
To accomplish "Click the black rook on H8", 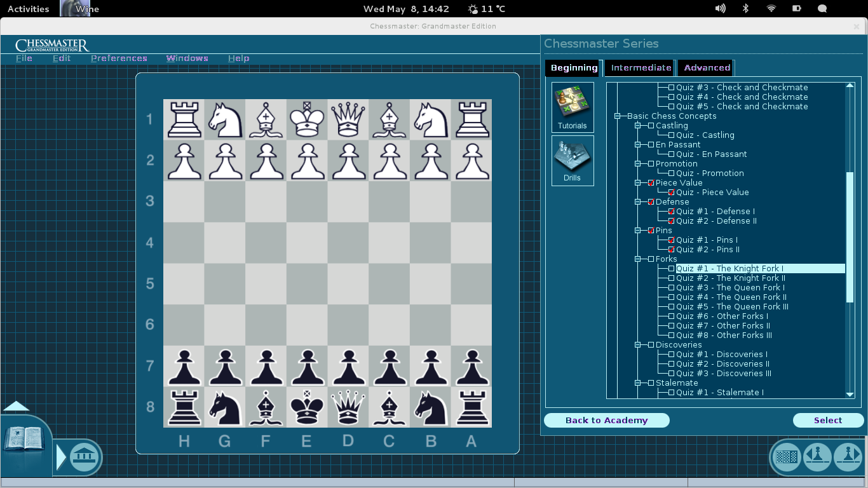I will (184, 407).
